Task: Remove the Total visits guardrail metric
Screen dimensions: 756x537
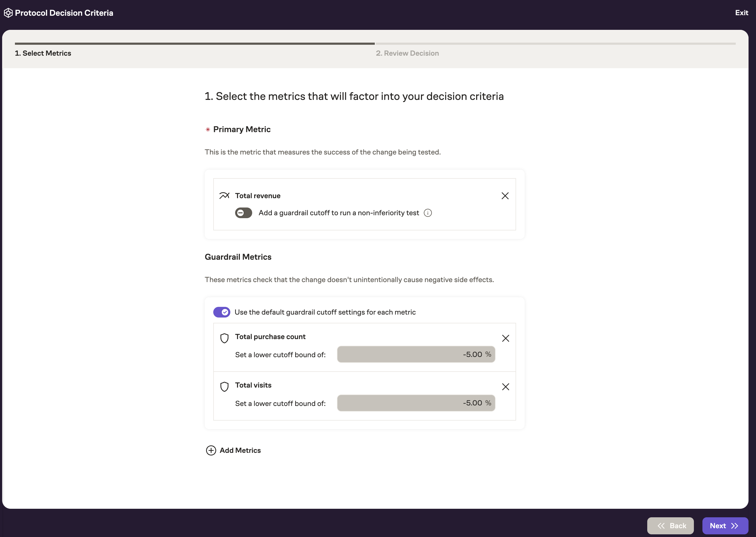Action: [x=505, y=387]
